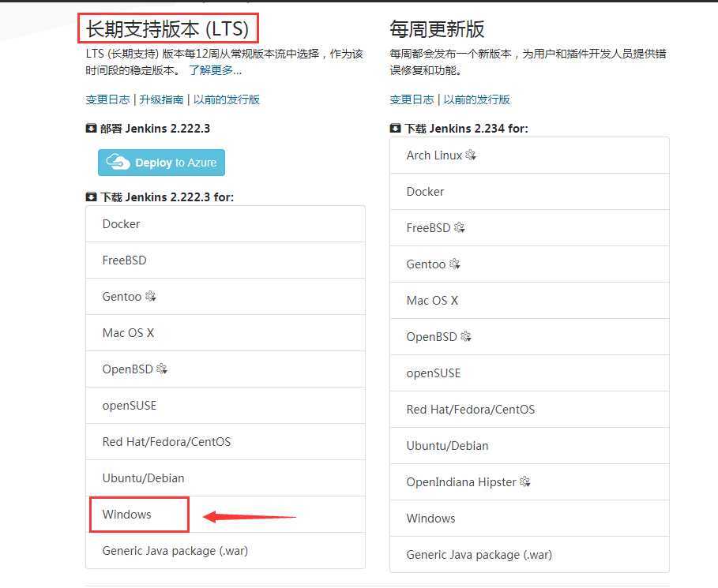Viewport: 718px width, 588px height.
Task: Open LTS 以前的发行版 link
Action: tap(226, 99)
